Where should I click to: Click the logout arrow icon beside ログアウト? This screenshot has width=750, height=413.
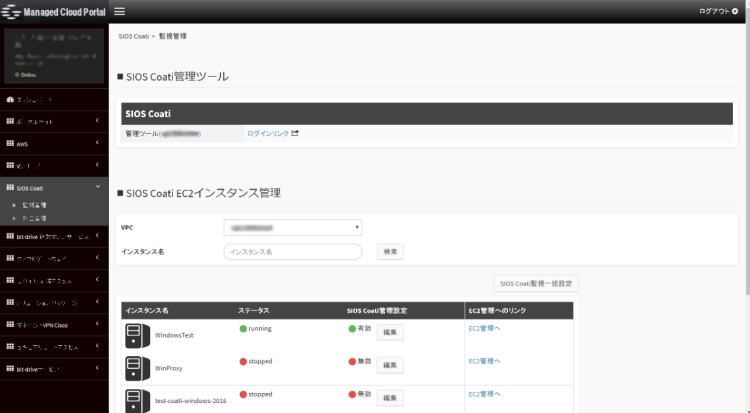(735, 11)
